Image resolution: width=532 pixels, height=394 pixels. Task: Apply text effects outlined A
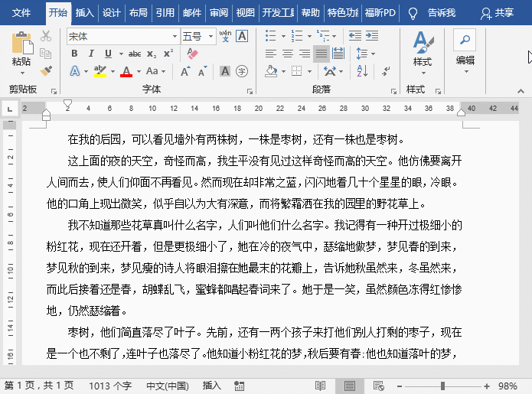(75, 71)
